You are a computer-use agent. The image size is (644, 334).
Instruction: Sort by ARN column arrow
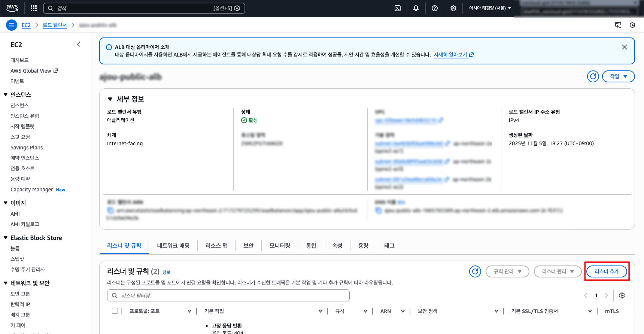(x=403, y=311)
